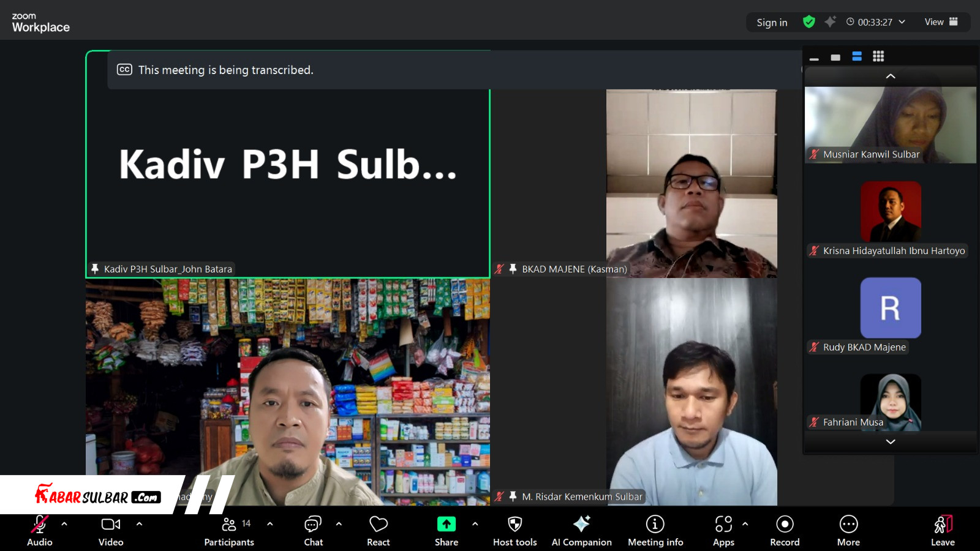Click the React heart icon
This screenshot has width=980, height=551.
click(378, 525)
